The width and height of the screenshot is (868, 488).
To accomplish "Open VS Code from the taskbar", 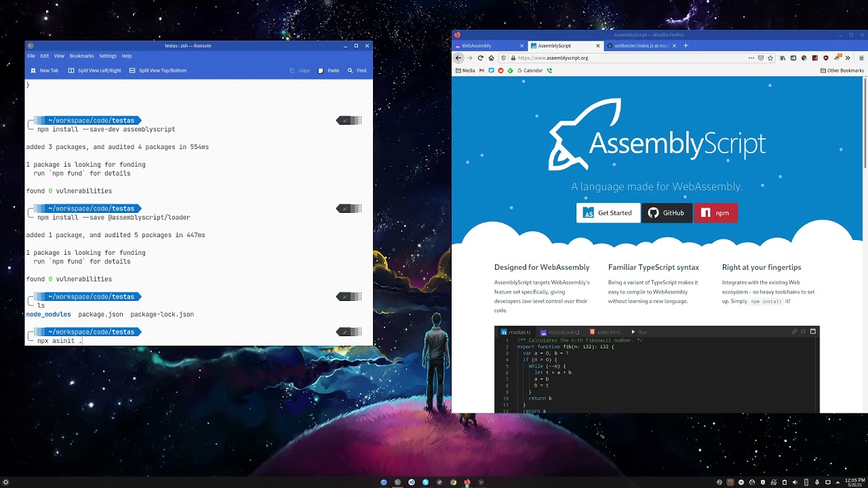I will [412, 483].
